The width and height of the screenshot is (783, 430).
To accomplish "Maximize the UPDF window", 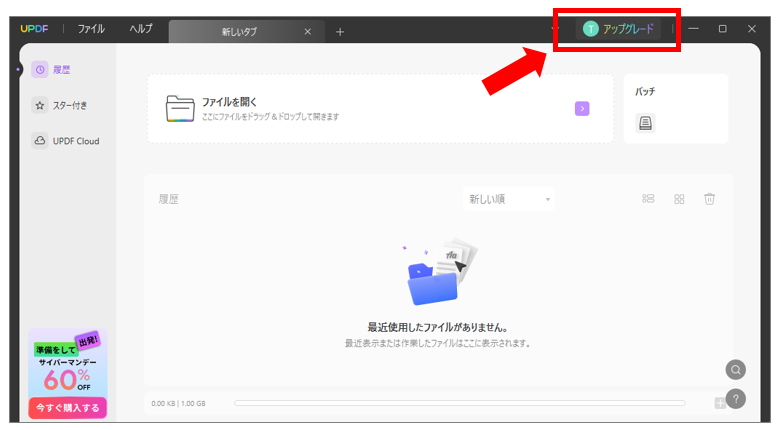I will coord(723,29).
